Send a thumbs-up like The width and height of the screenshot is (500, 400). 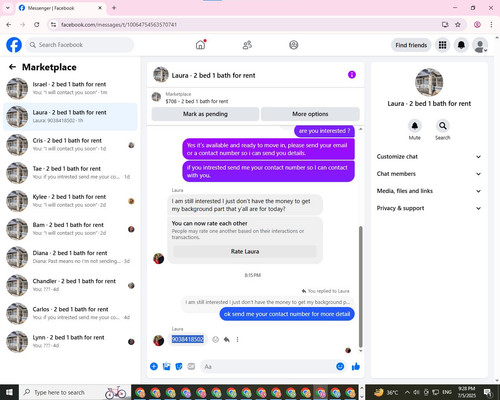(356, 366)
